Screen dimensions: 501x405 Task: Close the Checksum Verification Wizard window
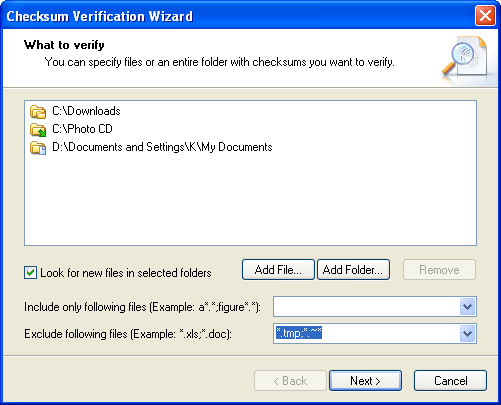[x=485, y=15]
